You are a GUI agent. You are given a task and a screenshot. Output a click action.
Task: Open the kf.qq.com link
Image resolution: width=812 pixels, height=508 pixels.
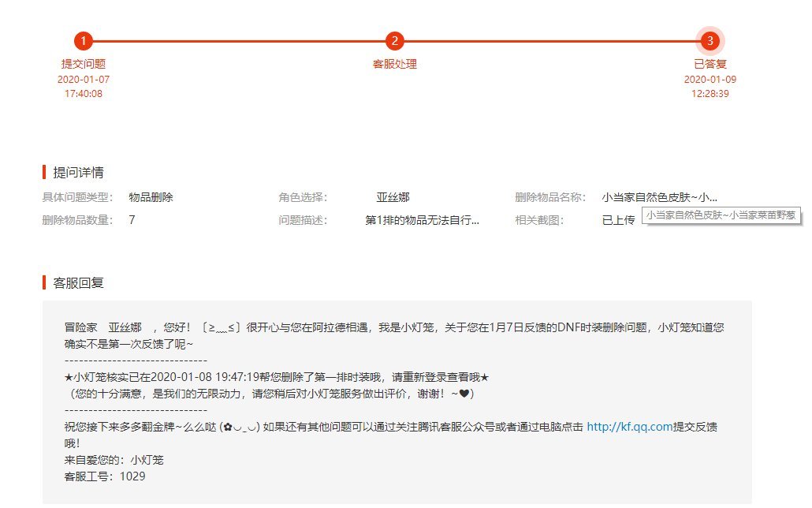pos(629,427)
